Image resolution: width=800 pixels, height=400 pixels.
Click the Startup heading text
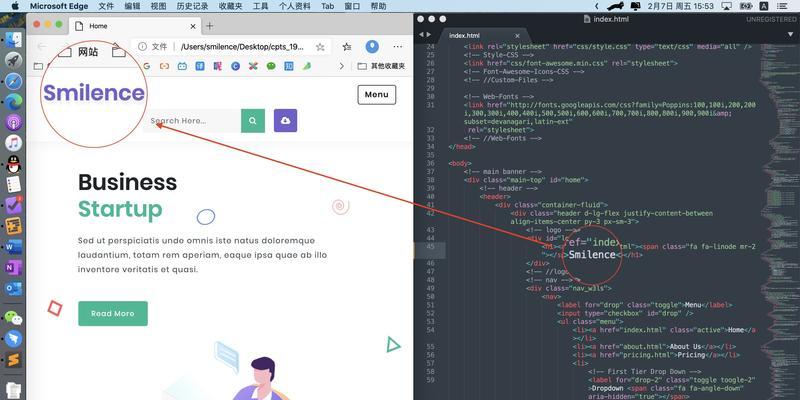click(120, 209)
